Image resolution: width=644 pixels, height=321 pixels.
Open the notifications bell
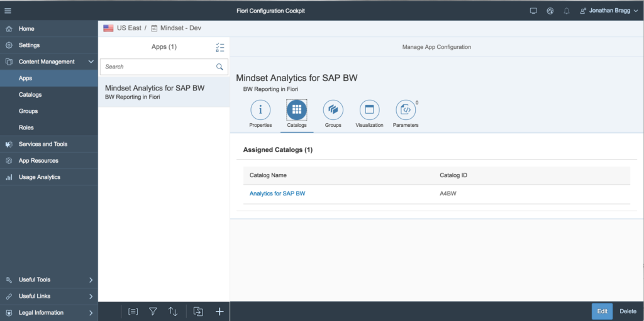coord(567,11)
